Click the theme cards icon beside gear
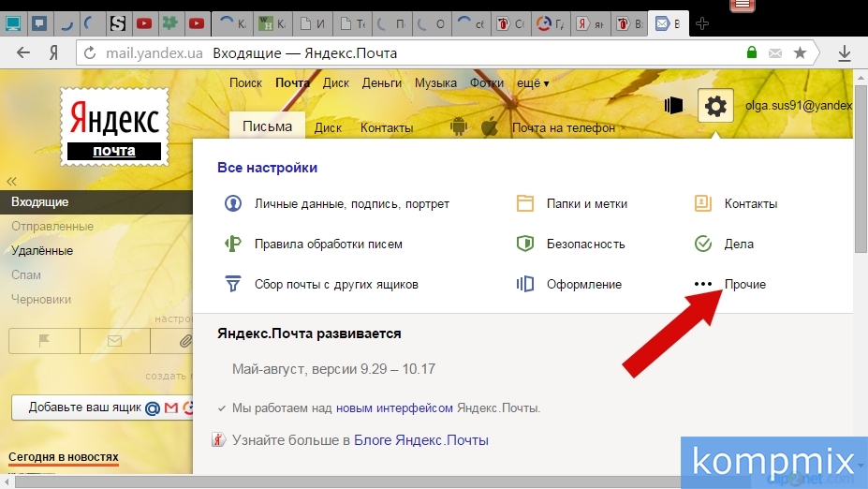The height and width of the screenshot is (489, 868). [x=673, y=106]
